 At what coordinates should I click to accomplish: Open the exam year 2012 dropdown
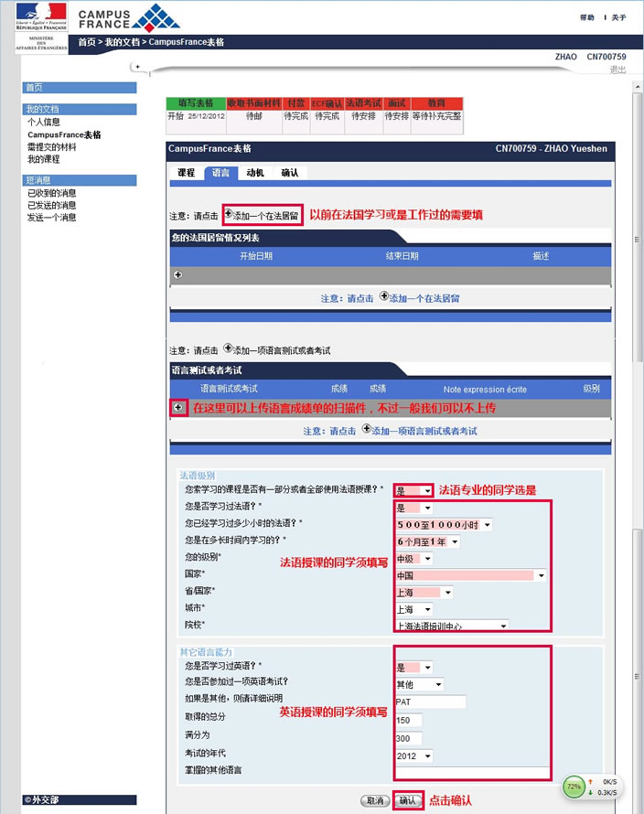pos(413,756)
